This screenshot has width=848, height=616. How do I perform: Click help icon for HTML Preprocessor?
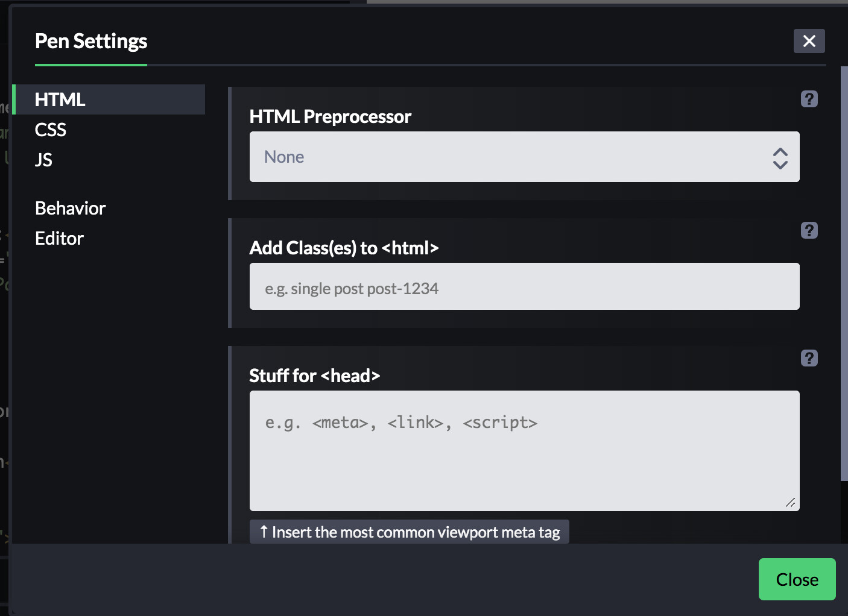tap(809, 99)
